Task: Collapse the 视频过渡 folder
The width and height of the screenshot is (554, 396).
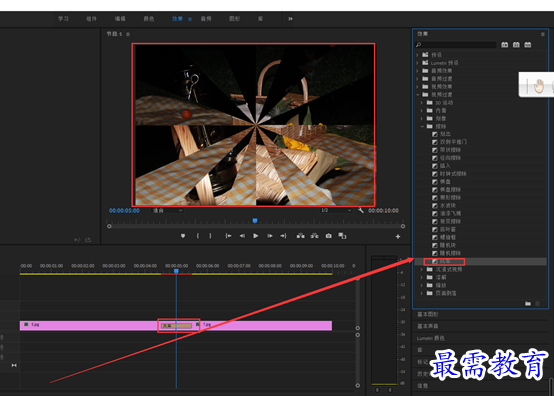Action: click(x=417, y=95)
